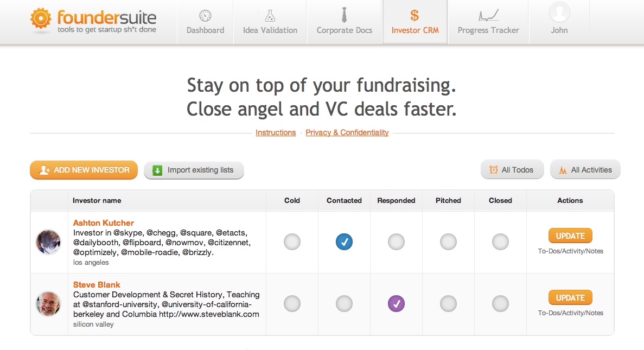Set Ashton Kutcher status to Pitched
The image size is (644, 350).
(448, 241)
